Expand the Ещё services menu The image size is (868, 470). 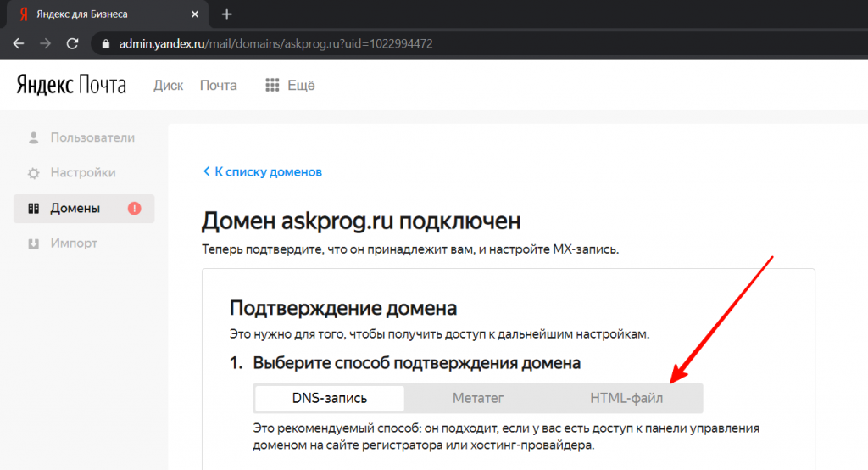(301, 86)
